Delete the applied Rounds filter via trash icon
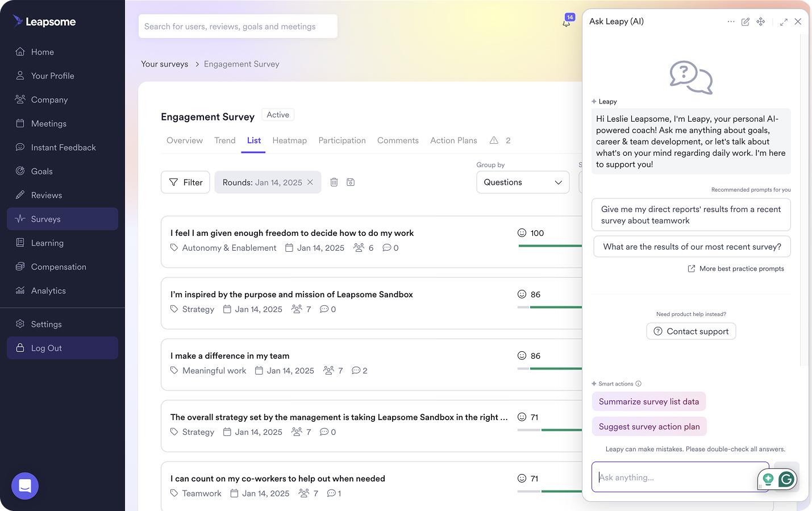The width and height of the screenshot is (812, 511). [x=334, y=182]
